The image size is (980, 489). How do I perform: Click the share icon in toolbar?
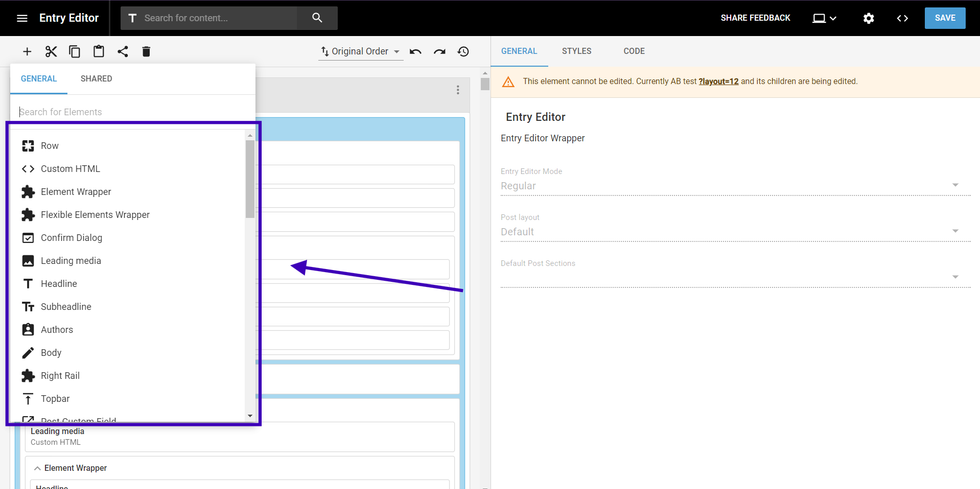(123, 52)
